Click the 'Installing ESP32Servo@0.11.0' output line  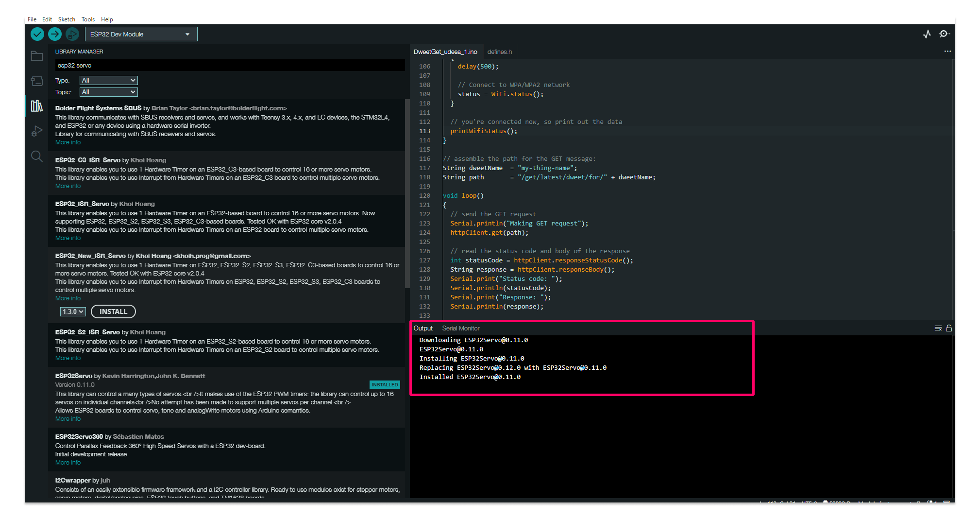pos(472,359)
